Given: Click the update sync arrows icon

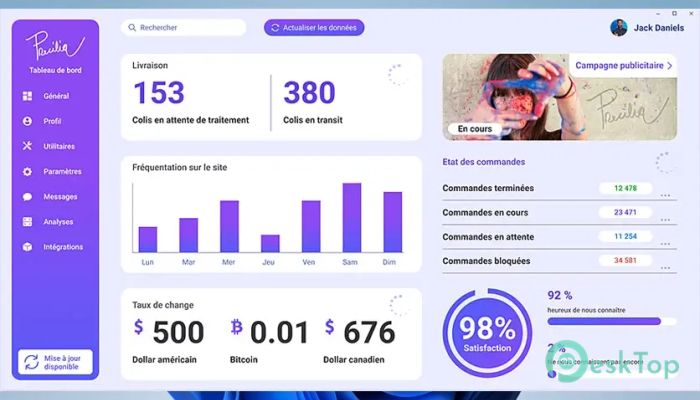Looking at the screenshot, I should click(x=31, y=362).
